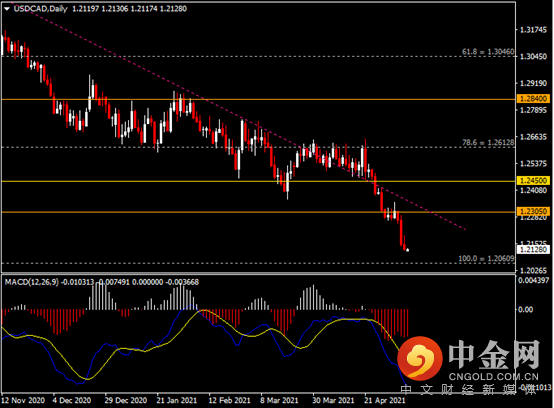Select the 1.24500 yellow price label
The width and height of the screenshot is (554, 408).
click(x=534, y=181)
